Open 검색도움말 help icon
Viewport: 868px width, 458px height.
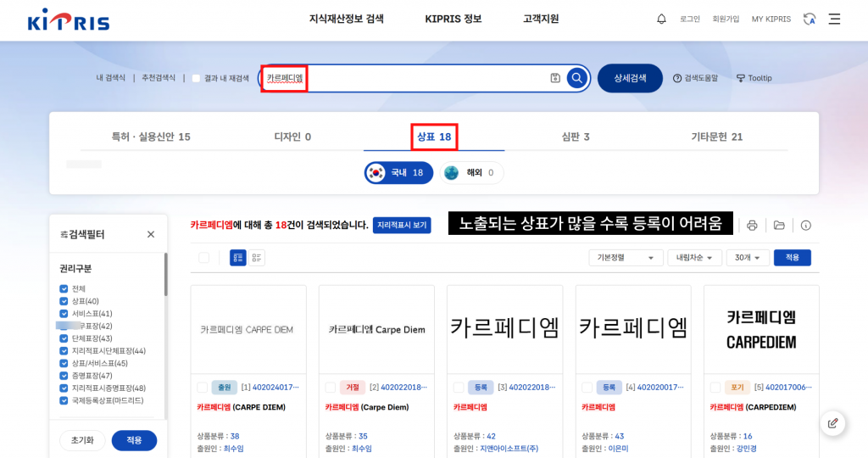677,78
